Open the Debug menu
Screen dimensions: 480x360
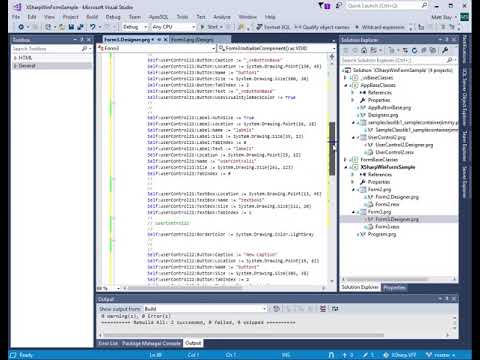click(x=113, y=17)
